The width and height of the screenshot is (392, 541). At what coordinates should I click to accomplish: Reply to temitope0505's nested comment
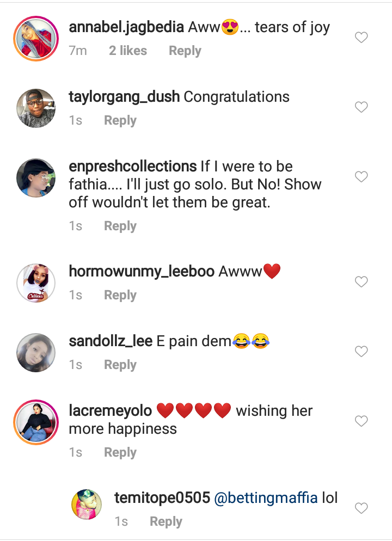coord(166,522)
